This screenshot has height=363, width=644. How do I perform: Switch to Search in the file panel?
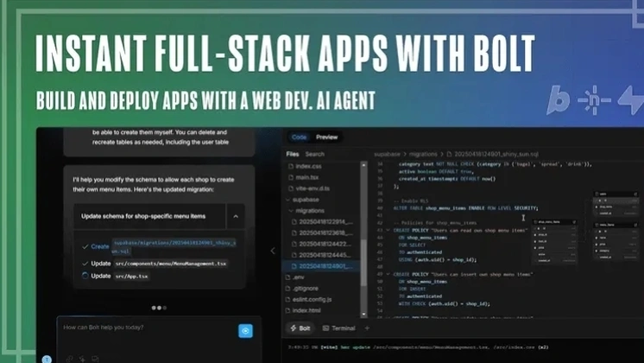tap(314, 154)
